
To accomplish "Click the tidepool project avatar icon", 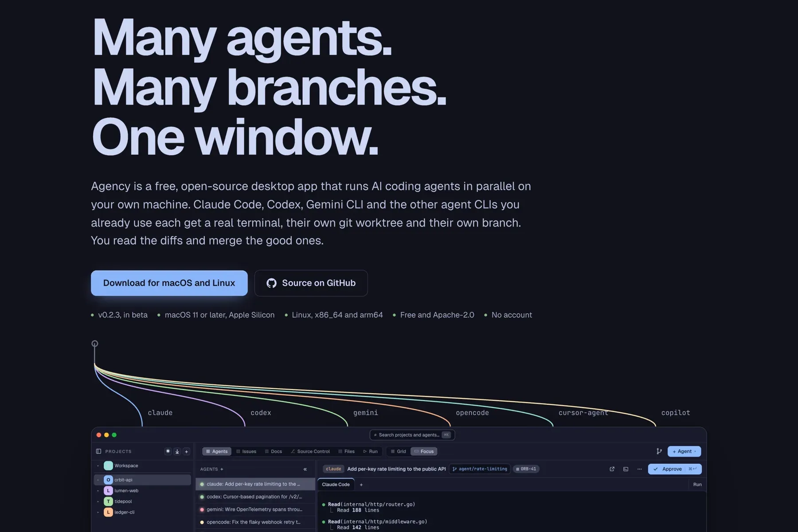I will pyautogui.click(x=108, y=501).
